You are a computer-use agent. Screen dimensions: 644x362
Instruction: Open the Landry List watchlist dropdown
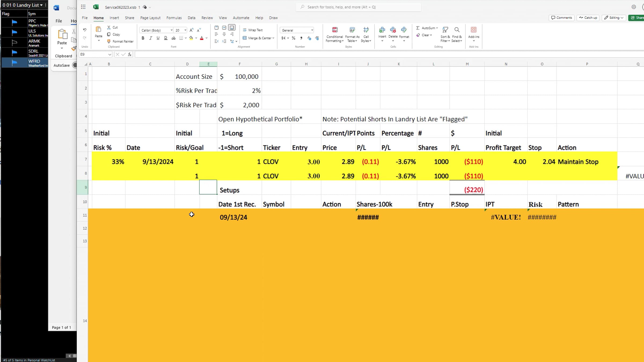tap(41, 5)
